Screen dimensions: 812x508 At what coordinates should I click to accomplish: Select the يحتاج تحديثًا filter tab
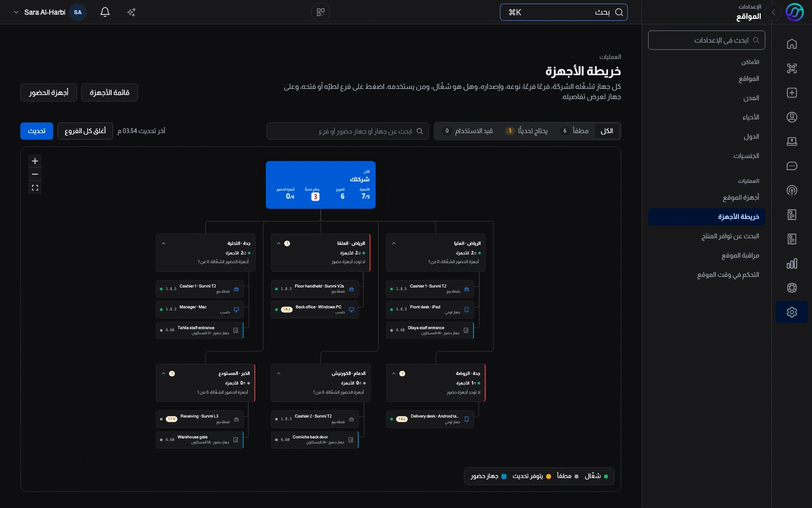[527, 131]
